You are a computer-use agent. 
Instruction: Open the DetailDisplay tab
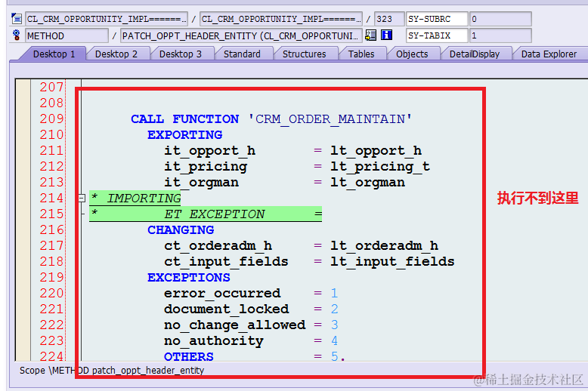click(475, 54)
